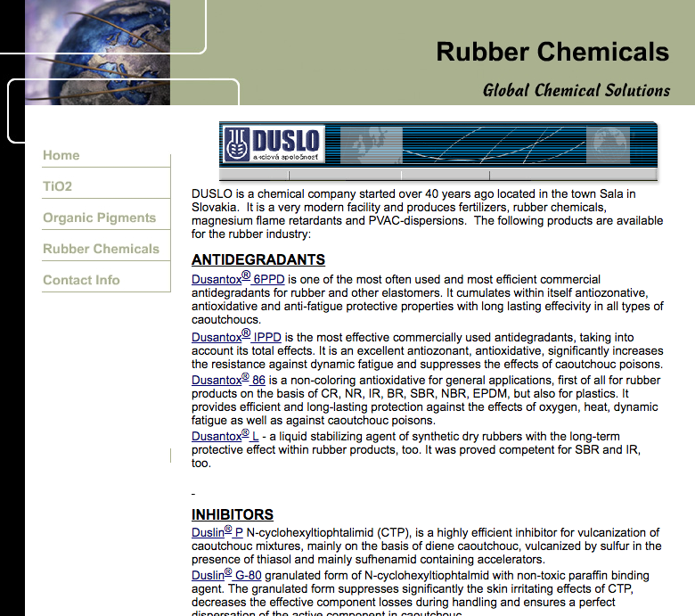Screen dimensions: 695x616
Task: Open the Contact Info page
Action: point(81,280)
